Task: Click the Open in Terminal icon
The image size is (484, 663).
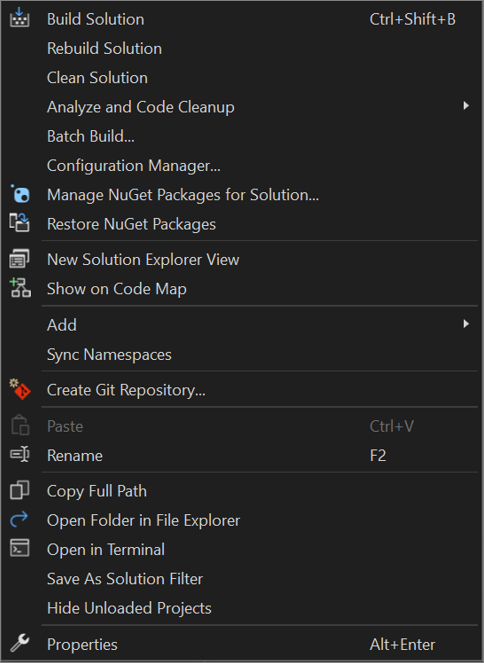Action: (x=19, y=548)
